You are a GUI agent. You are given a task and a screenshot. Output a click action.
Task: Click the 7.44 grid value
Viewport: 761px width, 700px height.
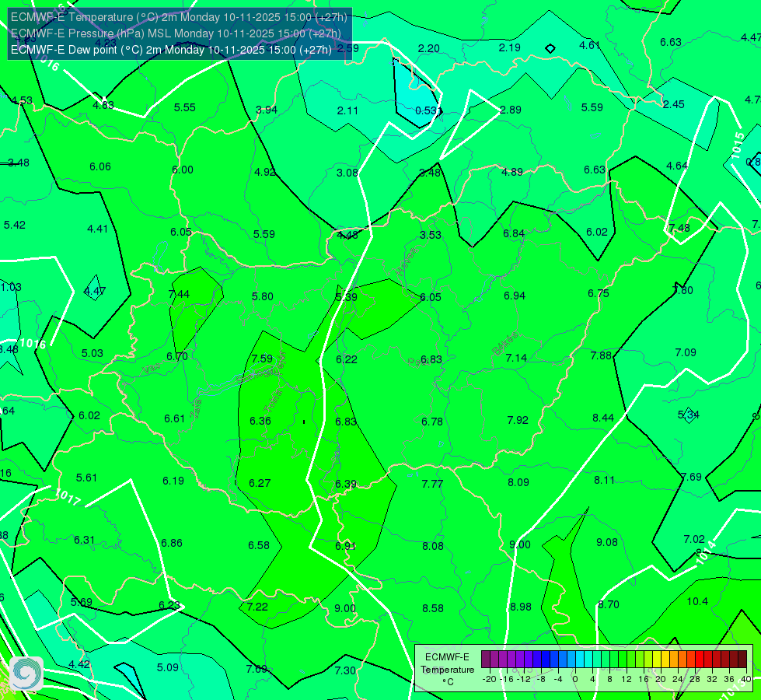click(x=179, y=294)
